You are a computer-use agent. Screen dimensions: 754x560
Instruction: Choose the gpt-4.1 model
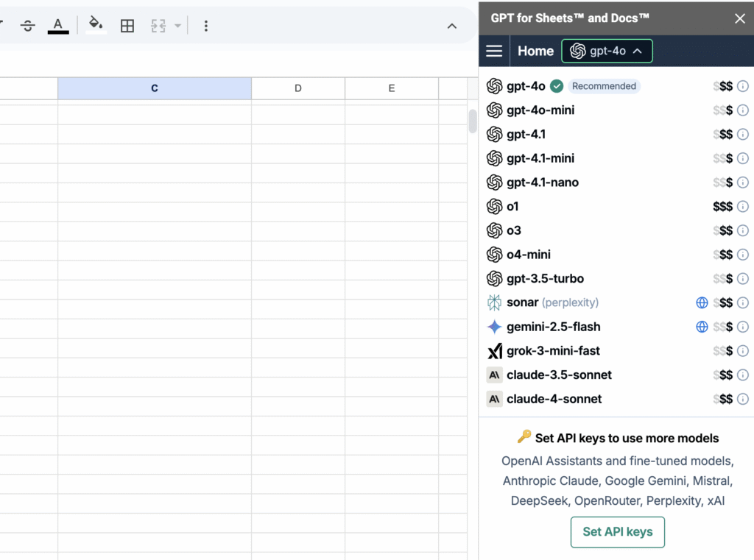(617, 134)
